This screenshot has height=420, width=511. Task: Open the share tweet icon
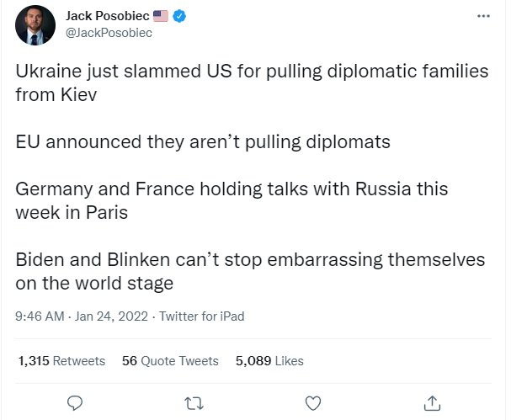[432, 403]
